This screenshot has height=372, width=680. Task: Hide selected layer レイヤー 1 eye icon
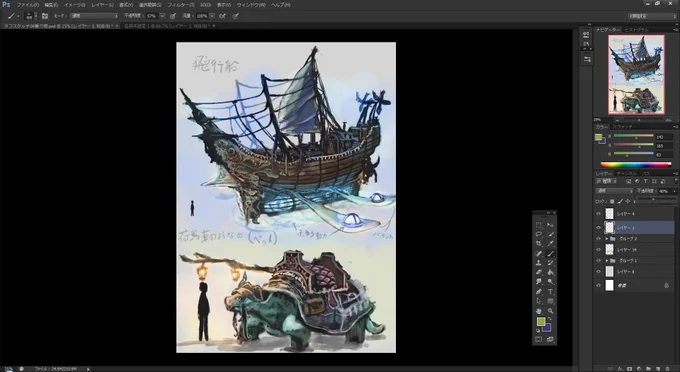click(598, 228)
